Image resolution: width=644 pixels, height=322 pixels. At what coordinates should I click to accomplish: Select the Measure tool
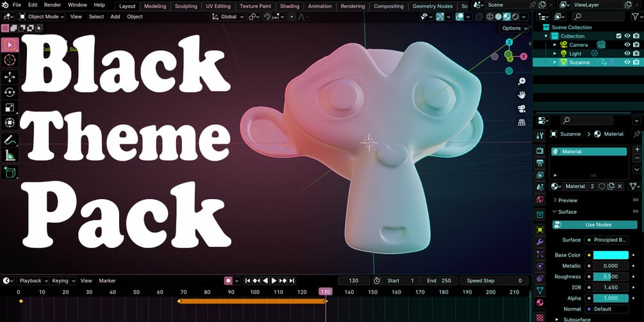[10, 156]
